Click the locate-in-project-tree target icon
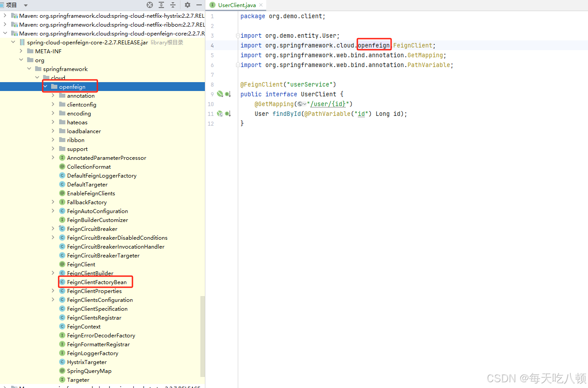This screenshot has width=588, height=388. point(150,5)
